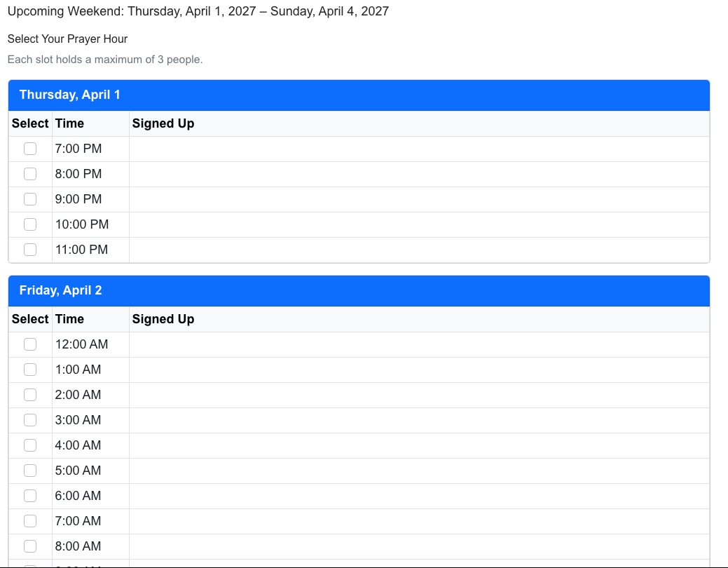Viewport: 728px width, 568px height.
Task: Mark the Thursday 11:00 PM checkbox
Action: [30, 250]
